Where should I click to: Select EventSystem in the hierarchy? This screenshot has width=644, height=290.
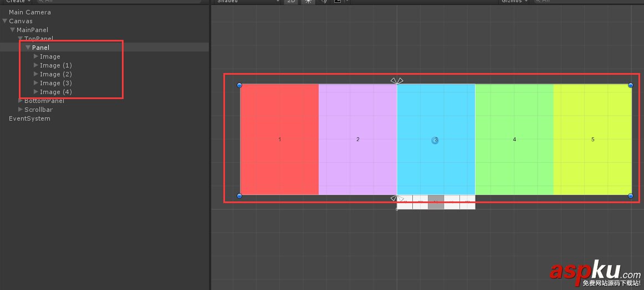pyautogui.click(x=29, y=118)
